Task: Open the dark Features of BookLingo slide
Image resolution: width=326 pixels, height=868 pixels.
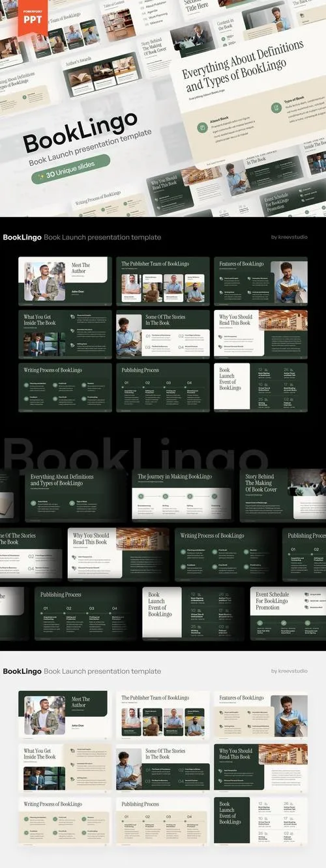Action: point(261,281)
